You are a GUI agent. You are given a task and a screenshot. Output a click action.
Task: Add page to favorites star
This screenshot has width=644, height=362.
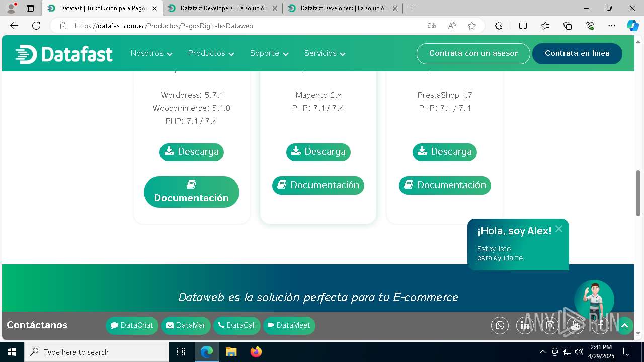472,26
